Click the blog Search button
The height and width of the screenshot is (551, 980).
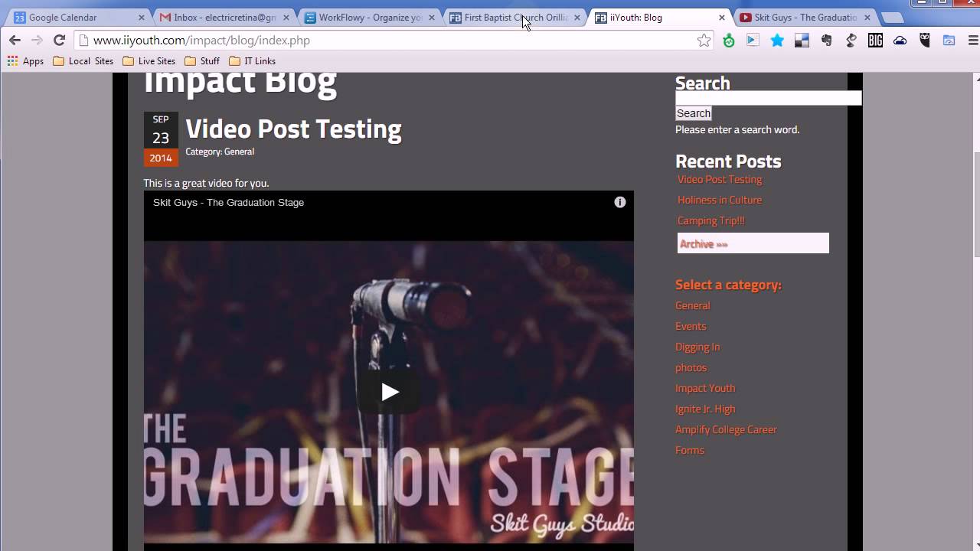point(694,113)
